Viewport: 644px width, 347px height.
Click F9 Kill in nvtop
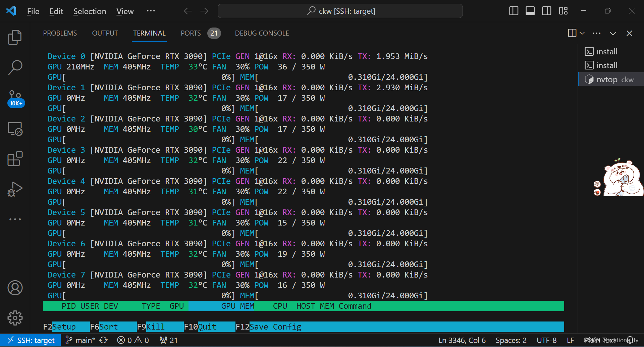160,327
